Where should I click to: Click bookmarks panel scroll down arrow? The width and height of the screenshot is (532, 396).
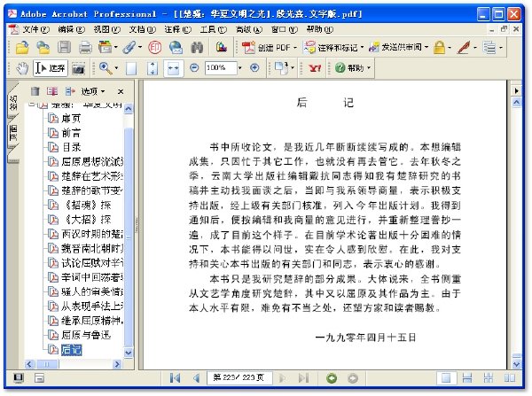click(129, 353)
